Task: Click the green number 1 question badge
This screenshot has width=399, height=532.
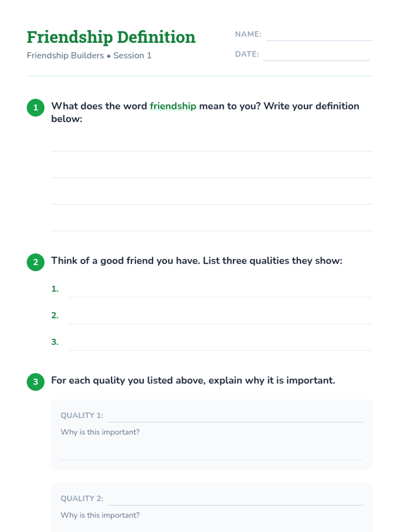Action: click(36, 108)
